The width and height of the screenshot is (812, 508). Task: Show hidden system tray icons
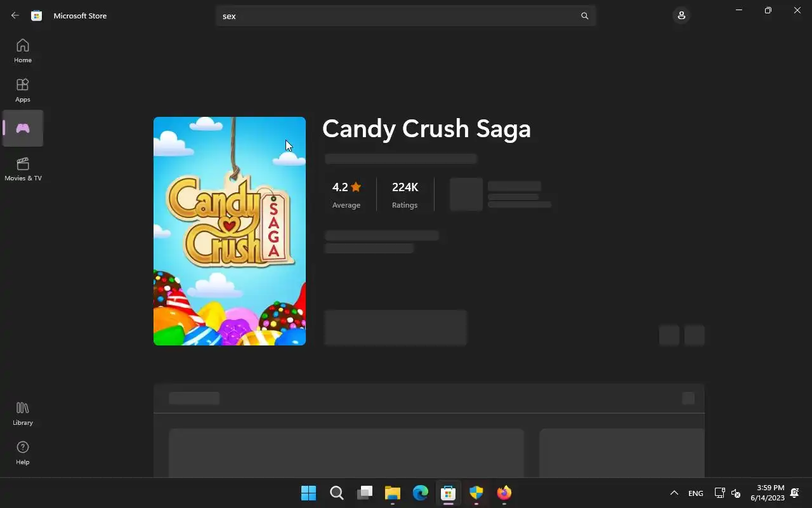[x=674, y=493]
